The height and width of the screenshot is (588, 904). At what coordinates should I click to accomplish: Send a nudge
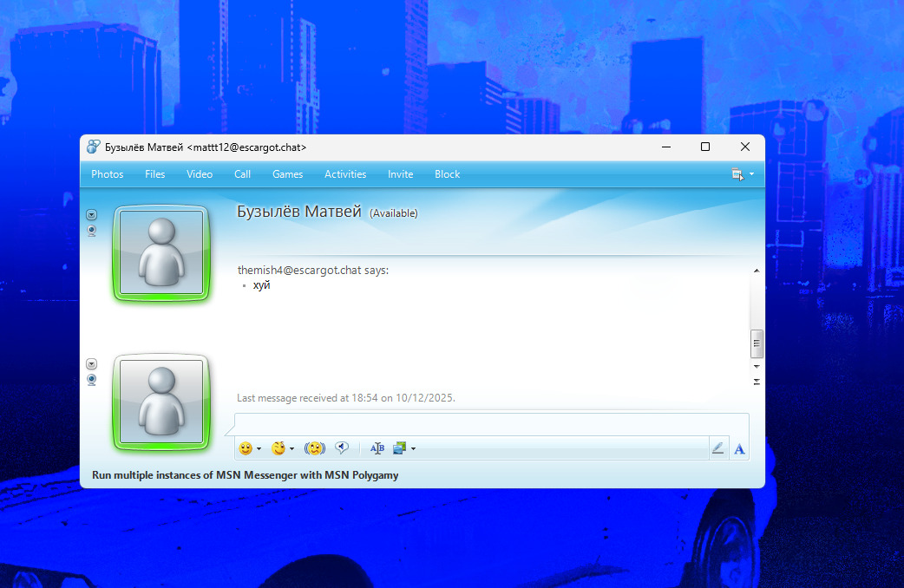[x=315, y=448]
